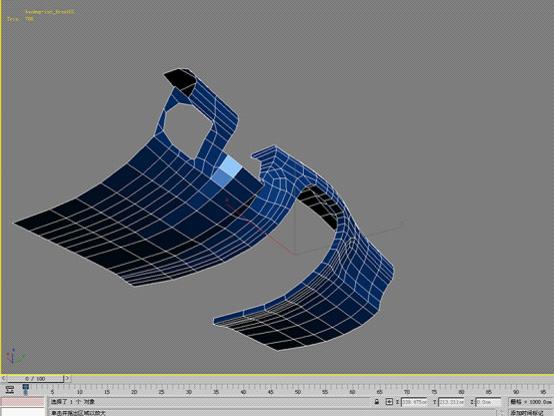The image size is (554, 416).
Task: Click the status text 选择了 1 个对象
Action: pos(73,402)
